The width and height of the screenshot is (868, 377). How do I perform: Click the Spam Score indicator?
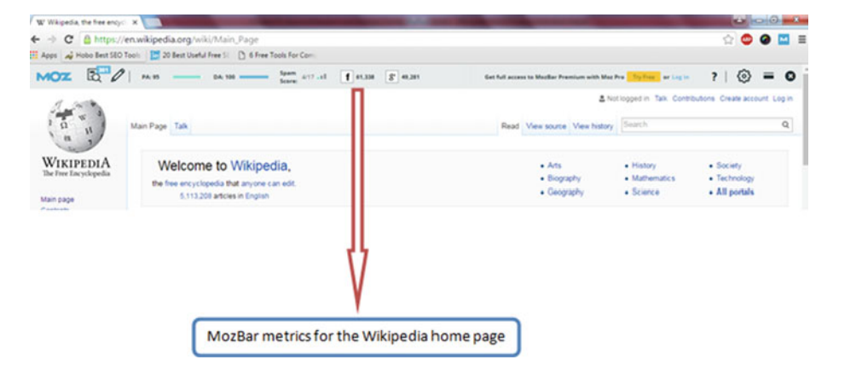point(304,77)
